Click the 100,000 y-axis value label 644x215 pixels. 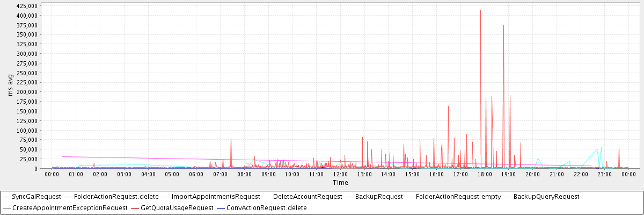point(27,131)
